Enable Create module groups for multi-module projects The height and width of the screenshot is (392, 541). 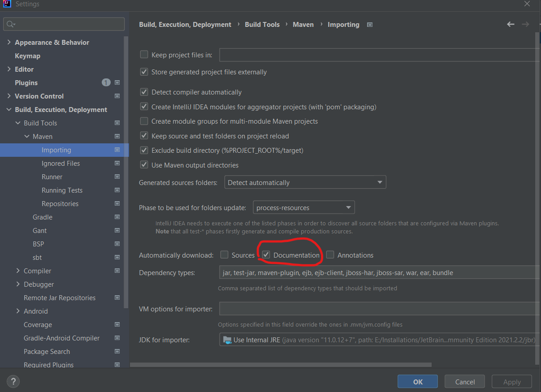pyautogui.click(x=144, y=121)
